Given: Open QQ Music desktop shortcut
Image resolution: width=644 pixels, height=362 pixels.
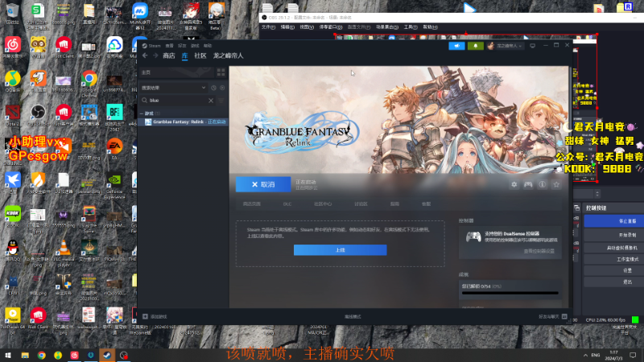Looking at the screenshot, I should [13, 82].
